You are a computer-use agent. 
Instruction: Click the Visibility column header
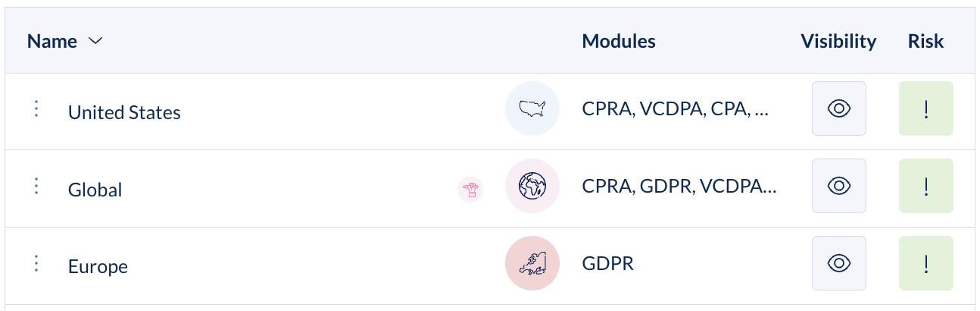(838, 41)
